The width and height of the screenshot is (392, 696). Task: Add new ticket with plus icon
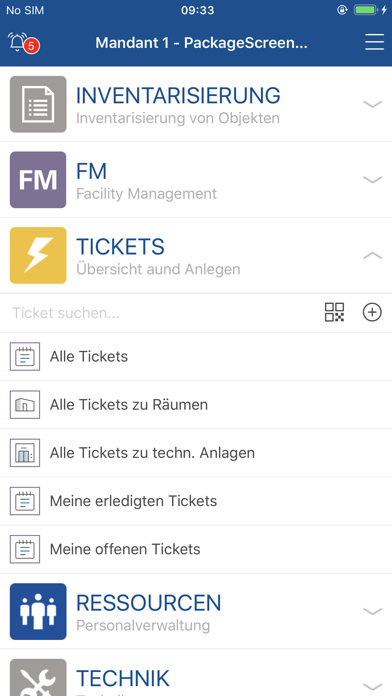pos(372,312)
